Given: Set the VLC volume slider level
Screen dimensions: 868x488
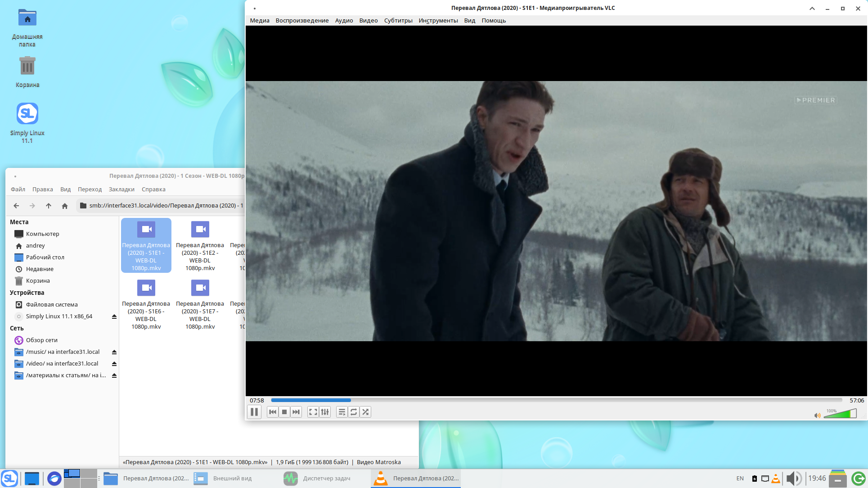Looking at the screenshot, I should pyautogui.click(x=840, y=414).
